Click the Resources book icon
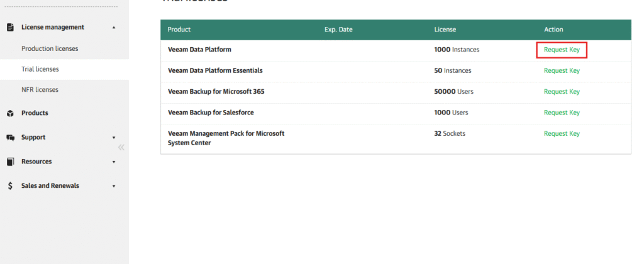The width and height of the screenshot is (644, 264). pos(10,162)
